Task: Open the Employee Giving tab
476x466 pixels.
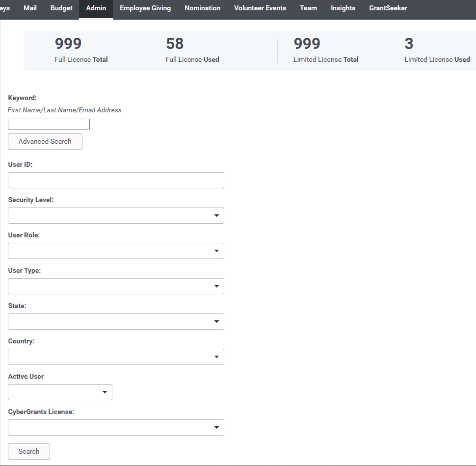Action: [145, 8]
